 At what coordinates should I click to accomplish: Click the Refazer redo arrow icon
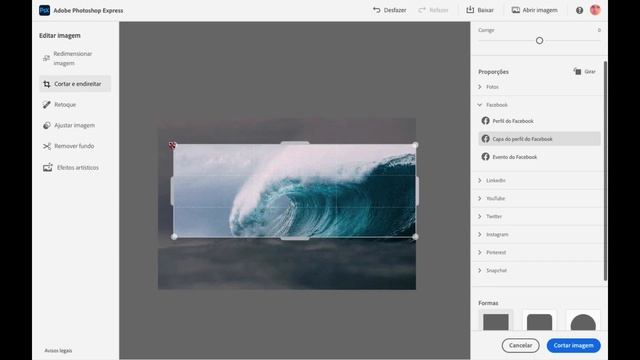coord(422,10)
